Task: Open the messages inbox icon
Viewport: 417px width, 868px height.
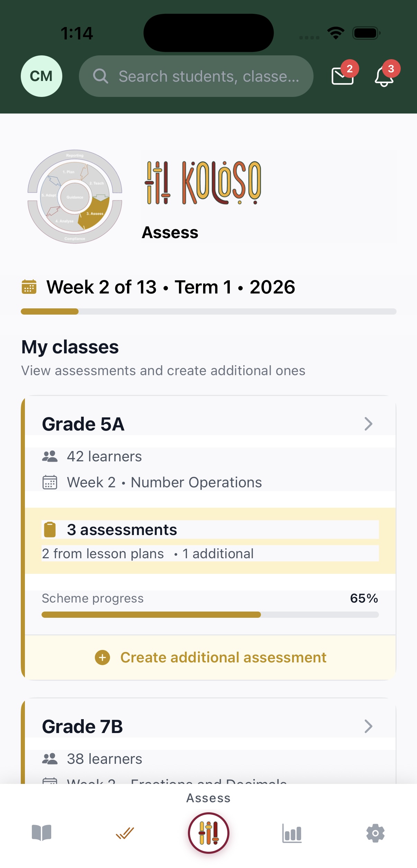Action: coord(342,78)
